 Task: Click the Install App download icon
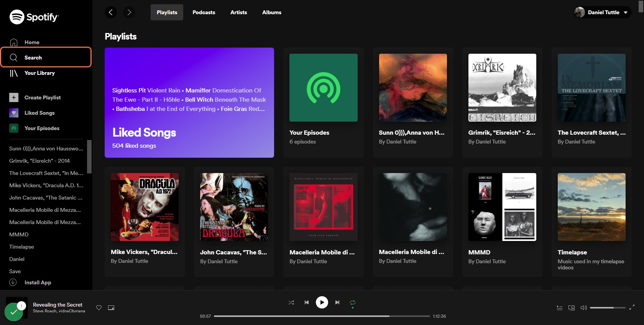(13, 282)
